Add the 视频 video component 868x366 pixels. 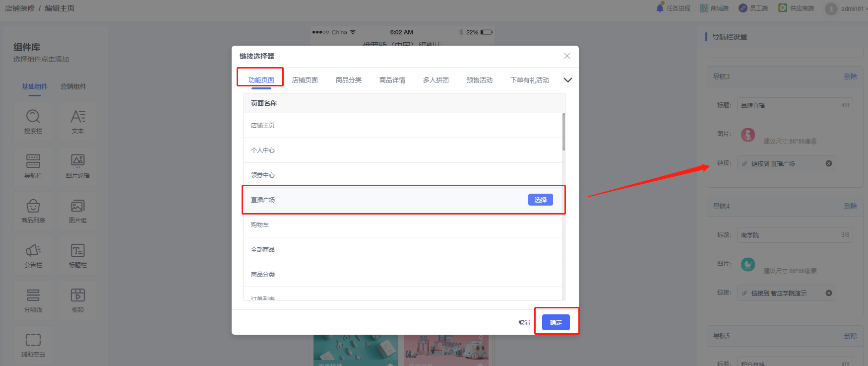[x=78, y=300]
